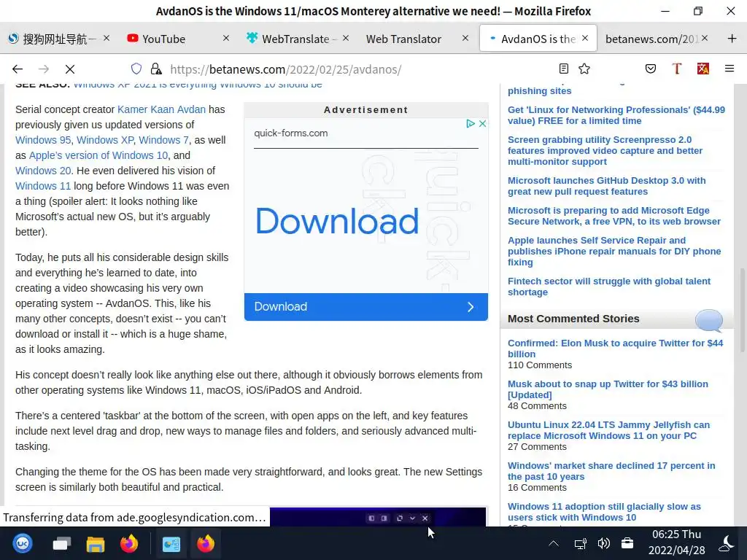Viewport: 747px width, 560px height.
Task: Open the briefcase tray icon
Action: [627, 543]
